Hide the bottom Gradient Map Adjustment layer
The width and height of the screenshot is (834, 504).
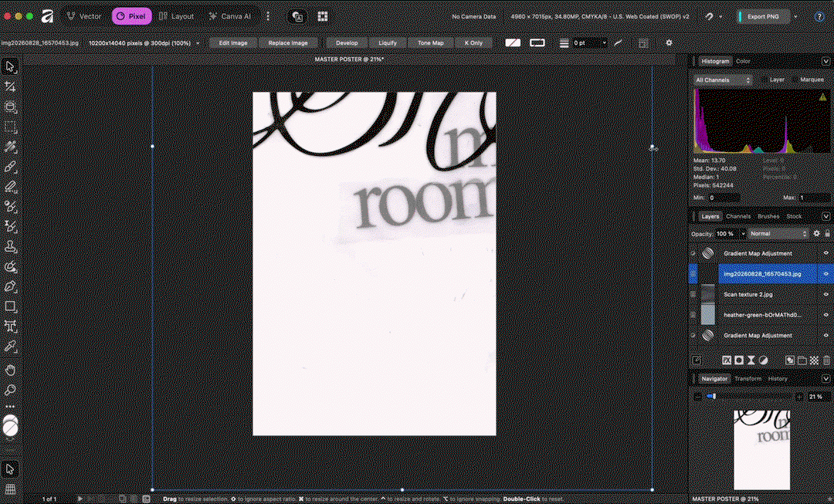(826, 336)
